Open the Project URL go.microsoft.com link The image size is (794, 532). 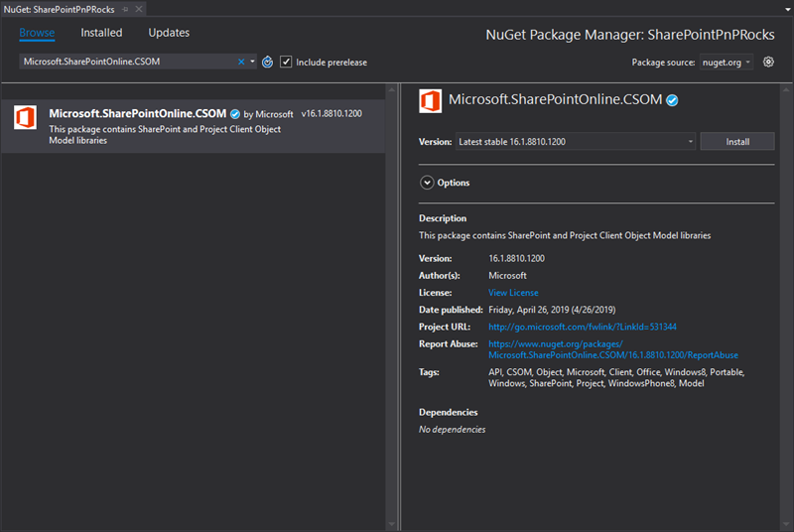(583, 327)
